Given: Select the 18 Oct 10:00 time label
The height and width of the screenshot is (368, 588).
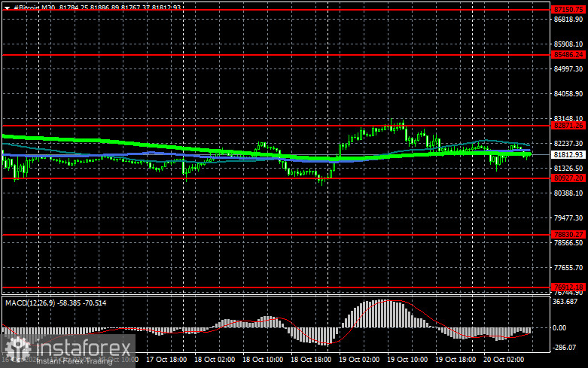Looking at the screenshot, I should [x=263, y=360].
